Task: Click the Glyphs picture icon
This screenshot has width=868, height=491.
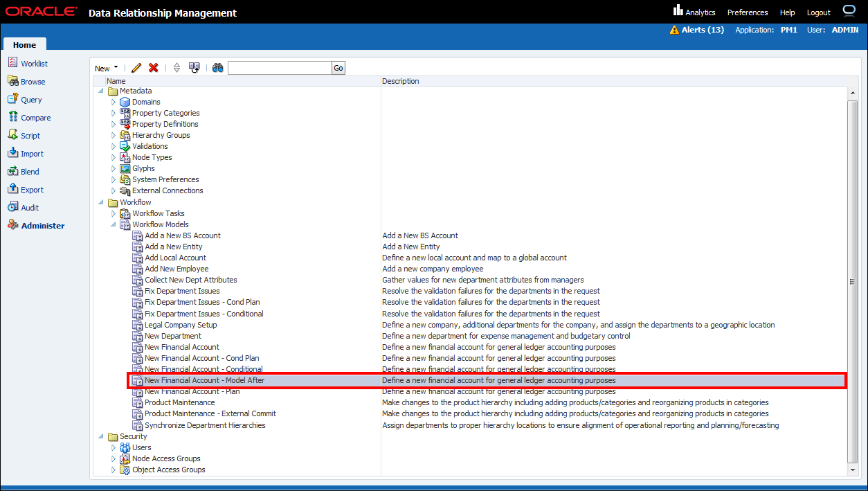Action: point(125,168)
